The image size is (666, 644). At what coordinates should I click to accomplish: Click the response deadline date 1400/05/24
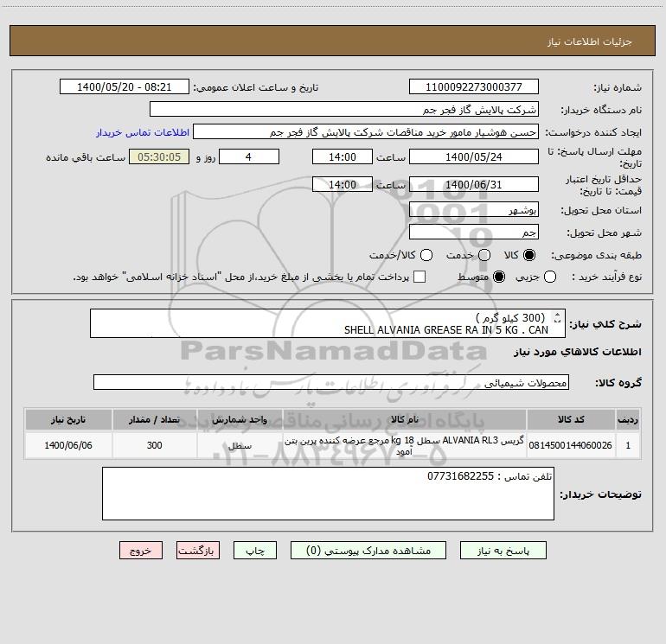click(474, 156)
